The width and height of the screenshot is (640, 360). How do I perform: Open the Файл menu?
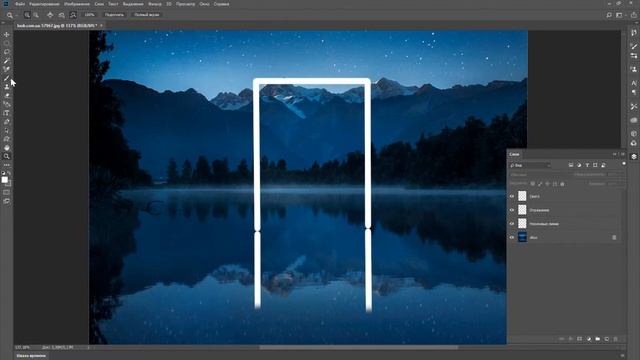pos(20,4)
